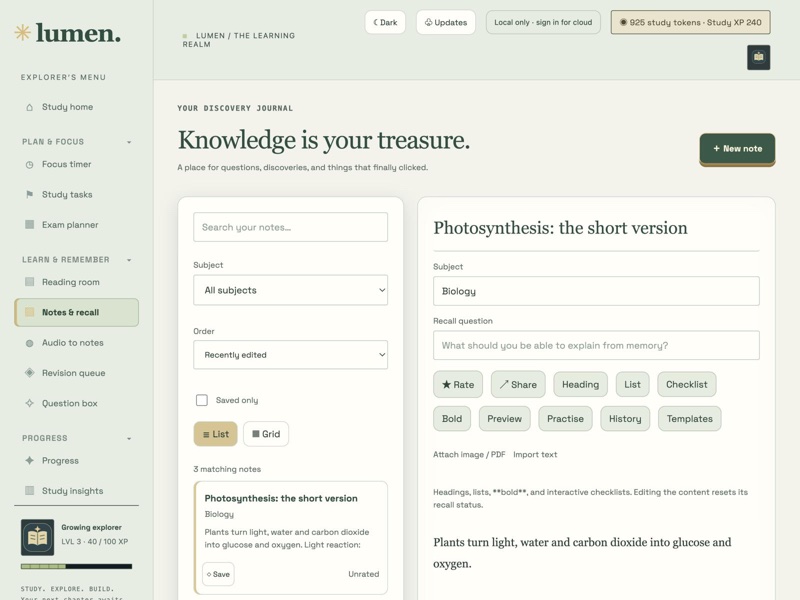Open Audio to notes

[77, 343]
